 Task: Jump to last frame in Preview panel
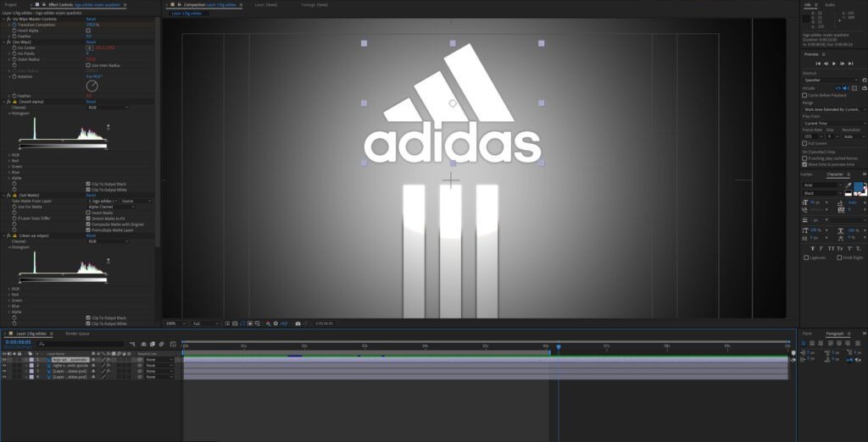coord(851,64)
